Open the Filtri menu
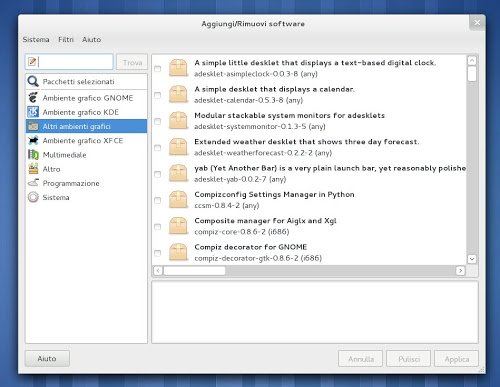Image resolution: width=500 pixels, height=387 pixels. coord(66,39)
